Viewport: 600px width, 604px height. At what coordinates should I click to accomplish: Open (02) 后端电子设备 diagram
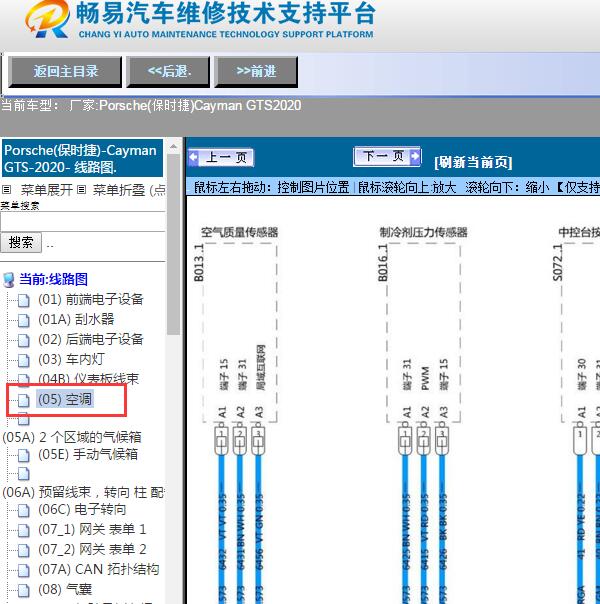[91, 339]
